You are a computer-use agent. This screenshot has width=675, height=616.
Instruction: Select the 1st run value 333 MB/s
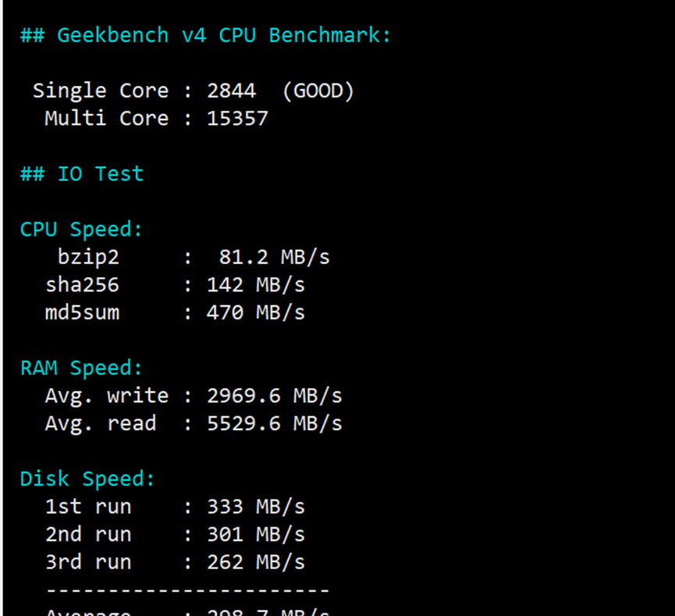256,507
